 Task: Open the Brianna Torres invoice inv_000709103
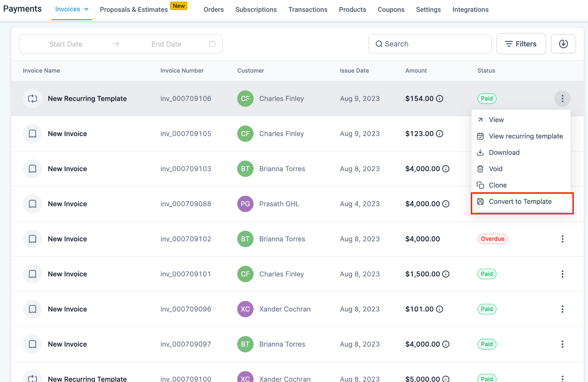pos(67,169)
